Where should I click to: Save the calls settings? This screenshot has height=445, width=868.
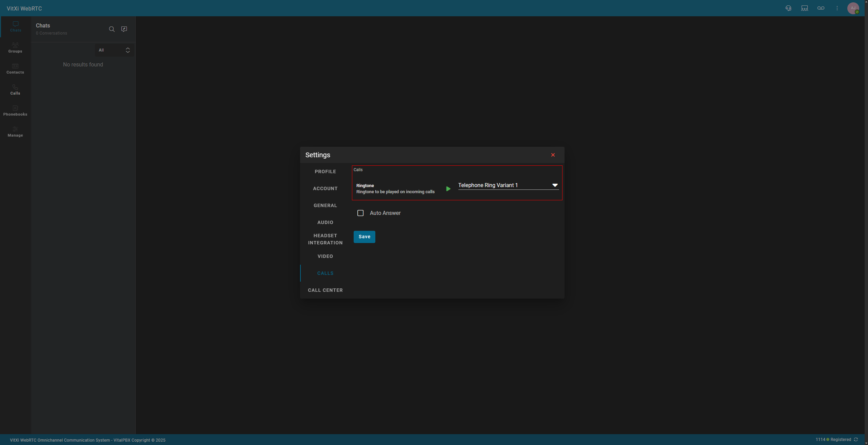point(364,237)
